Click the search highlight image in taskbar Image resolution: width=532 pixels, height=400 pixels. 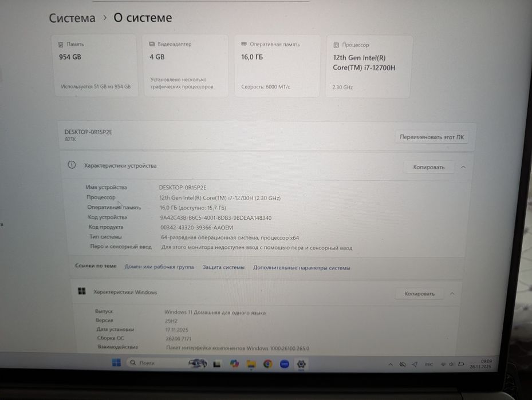click(x=198, y=363)
